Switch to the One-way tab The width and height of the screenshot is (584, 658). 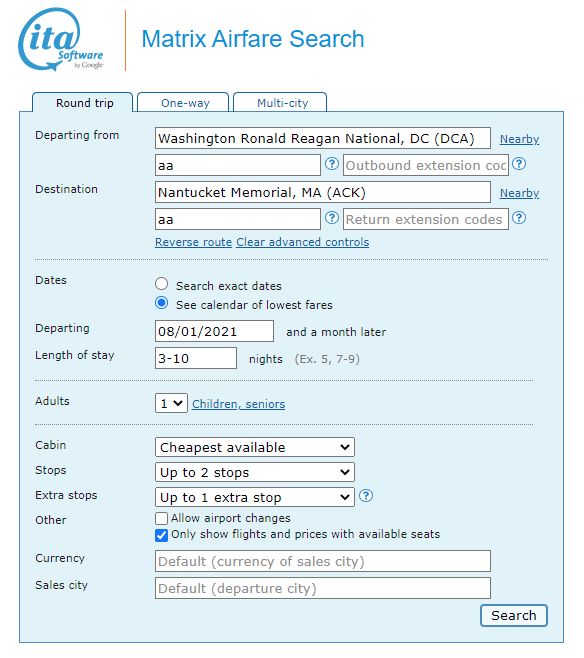(183, 103)
